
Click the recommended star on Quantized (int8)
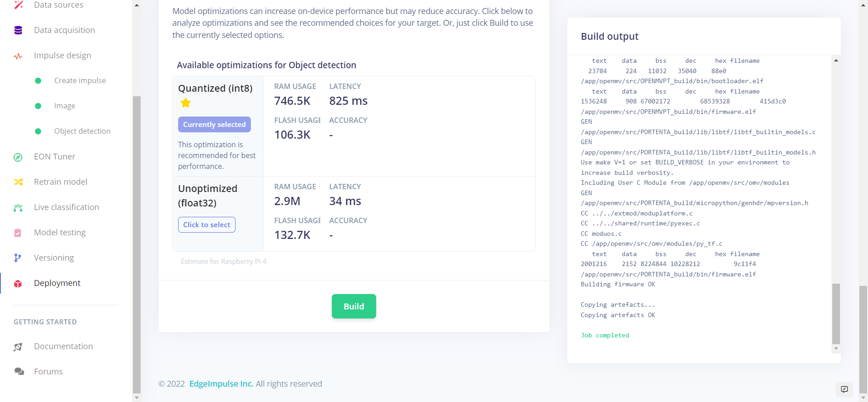[x=185, y=103]
